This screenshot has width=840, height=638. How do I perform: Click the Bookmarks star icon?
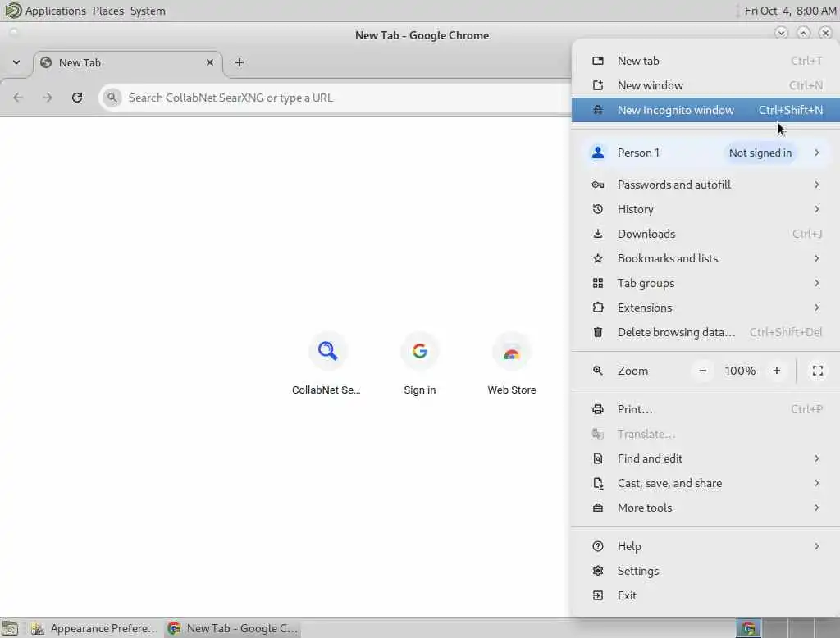pos(598,258)
